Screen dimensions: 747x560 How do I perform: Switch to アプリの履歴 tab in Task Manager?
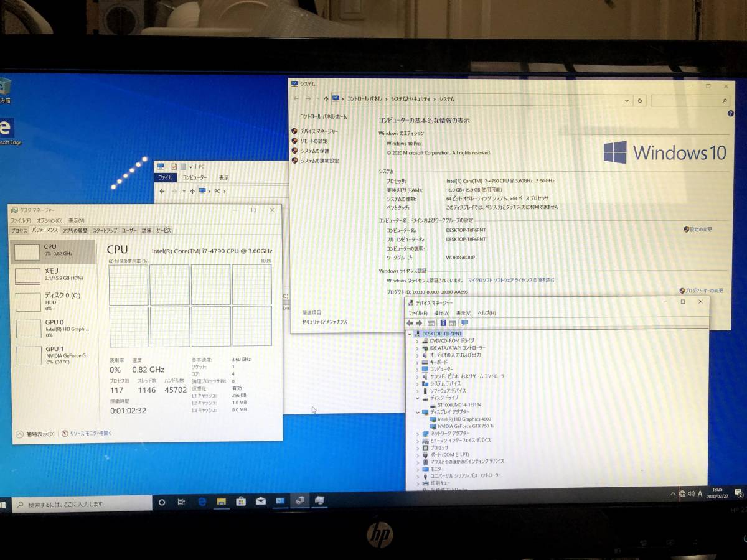[75, 230]
